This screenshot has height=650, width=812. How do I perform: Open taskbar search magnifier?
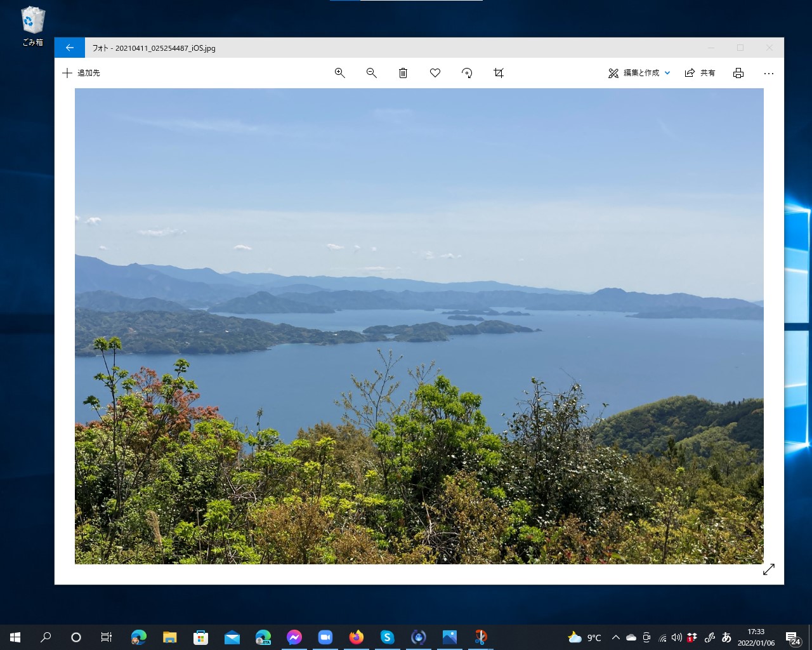[x=46, y=637]
